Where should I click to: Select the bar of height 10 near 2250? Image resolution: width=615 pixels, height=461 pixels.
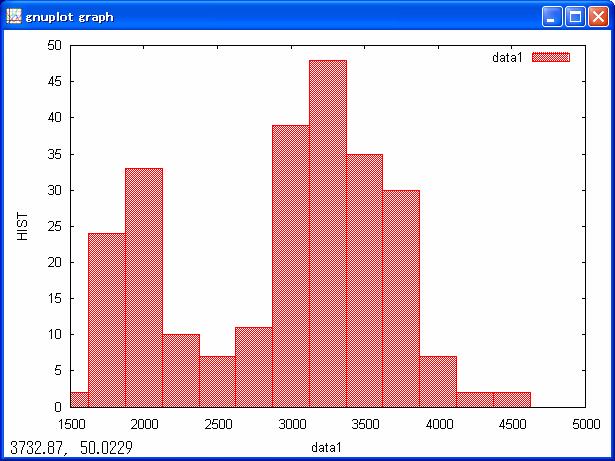pyautogui.click(x=180, y=370)
